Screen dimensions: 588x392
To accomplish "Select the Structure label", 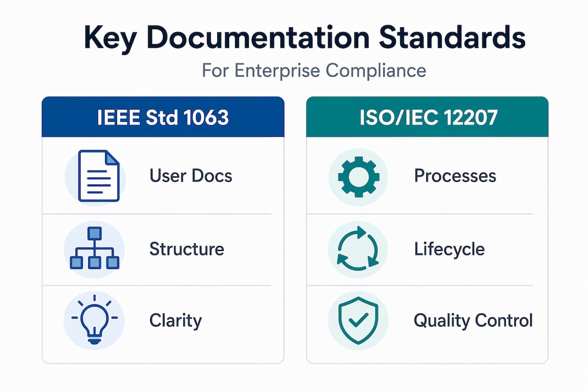I will [x=187, y=249].
